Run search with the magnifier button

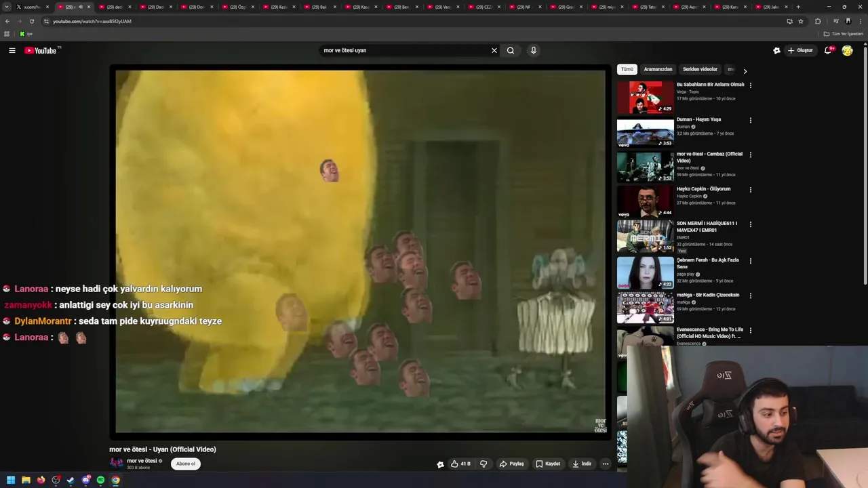tap(511, 50)
